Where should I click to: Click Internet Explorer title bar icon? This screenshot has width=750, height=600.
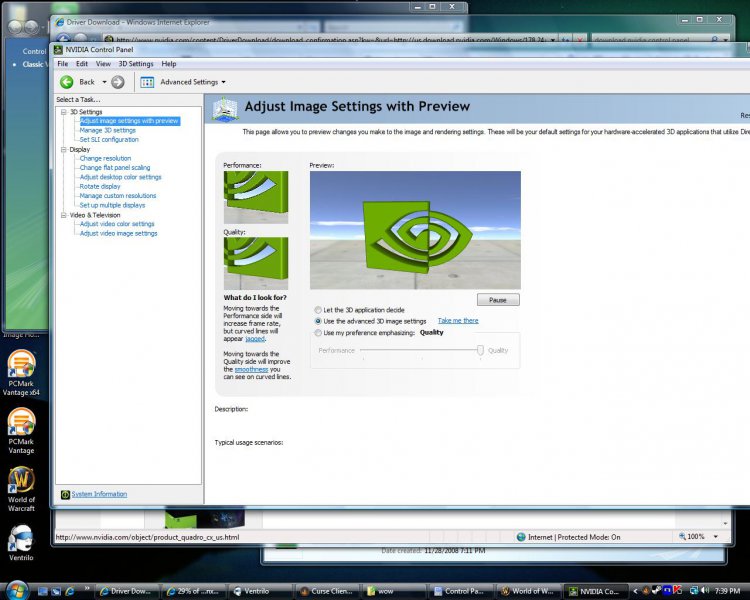[60, 22]
